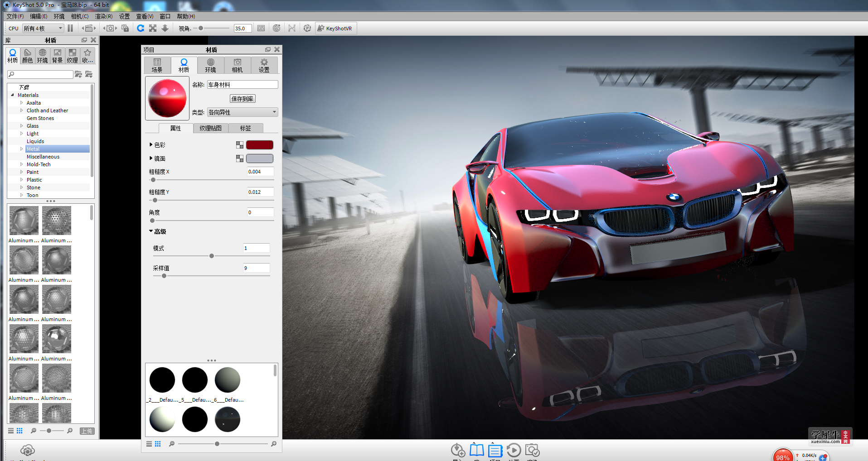Open library Colors tab icon
This screenshot has width=868, height=461.
click(28, 56)
